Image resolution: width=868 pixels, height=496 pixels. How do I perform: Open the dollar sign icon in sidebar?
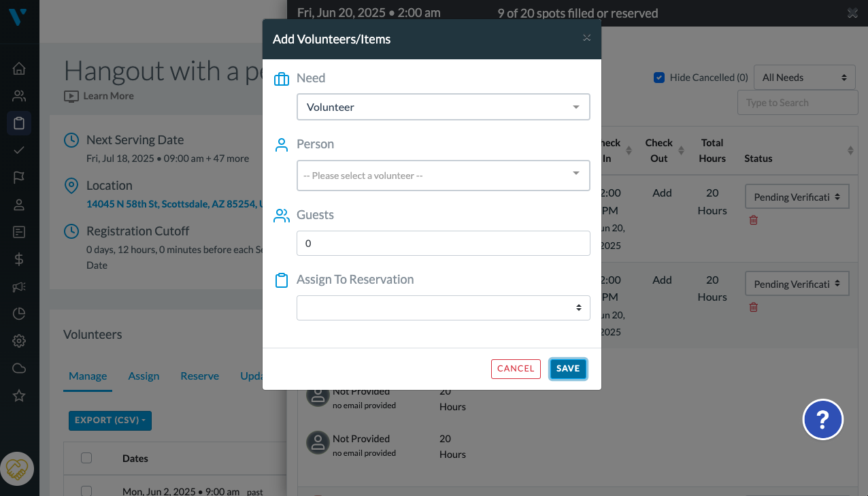pos(19,259)
